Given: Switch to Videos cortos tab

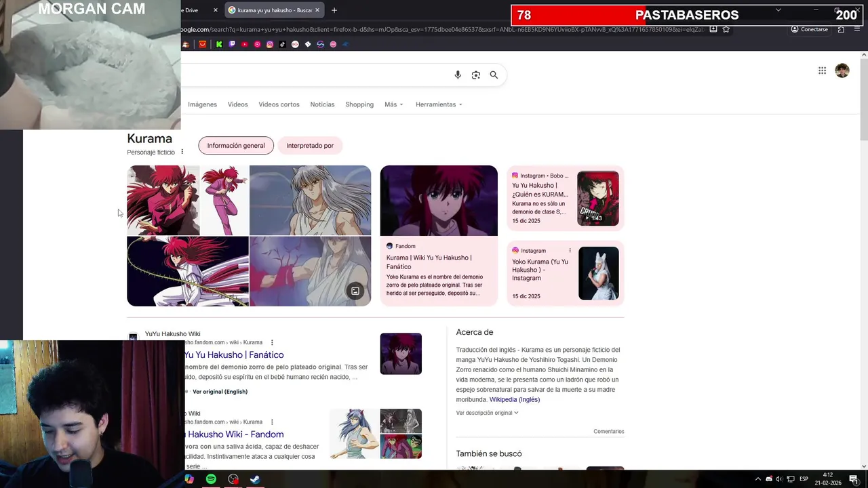Looking at the screenshot, I should pos(279,104).
